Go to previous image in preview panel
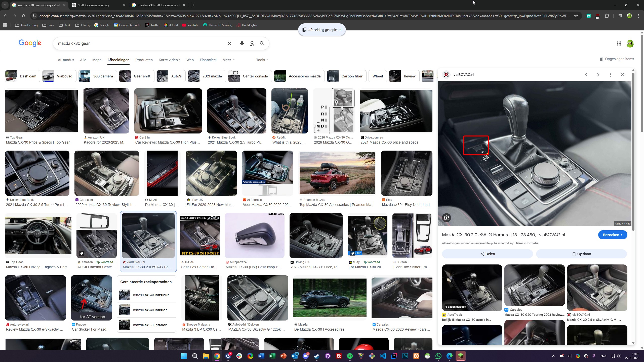644x362 pixels. pyautogui.click(x=586, y=75)
